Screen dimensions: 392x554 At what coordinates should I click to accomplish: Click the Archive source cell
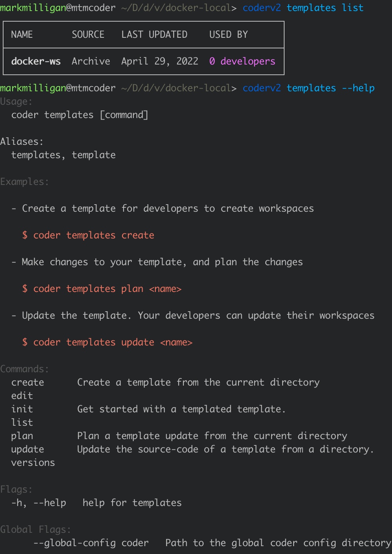click(x=91, y=61)
